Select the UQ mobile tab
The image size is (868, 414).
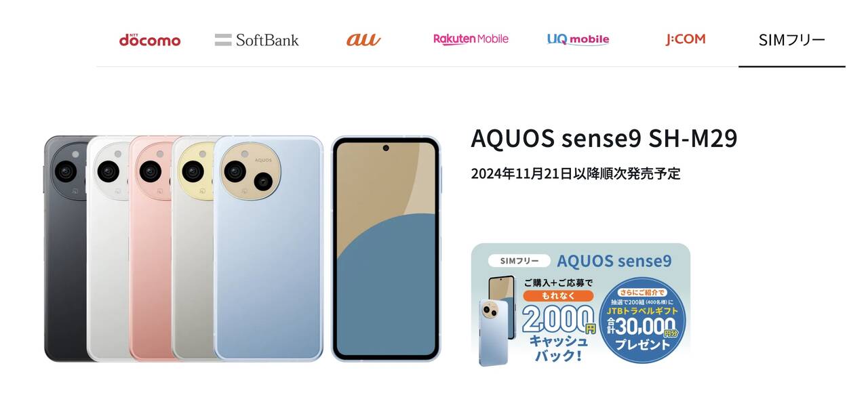pos(578,39)
